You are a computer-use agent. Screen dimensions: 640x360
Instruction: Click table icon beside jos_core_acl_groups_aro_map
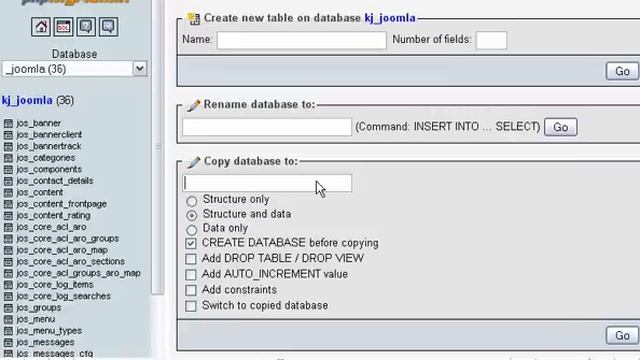[8, 273]
